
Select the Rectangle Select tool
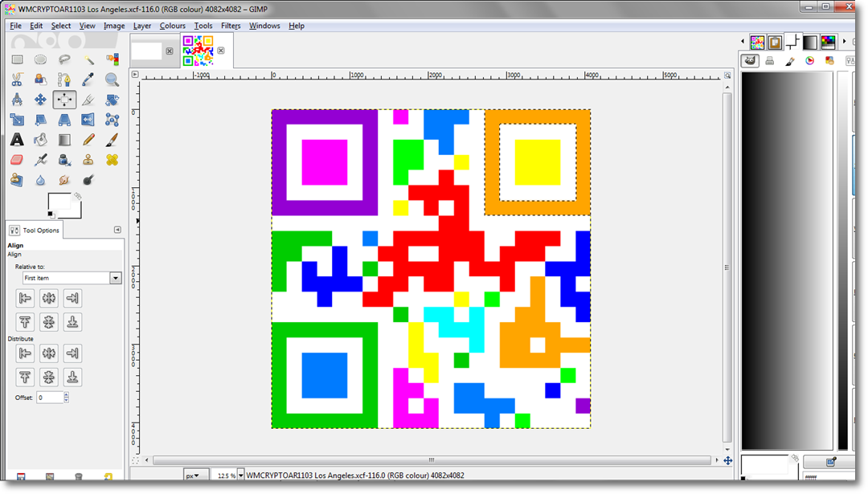(x=17, y=59)
